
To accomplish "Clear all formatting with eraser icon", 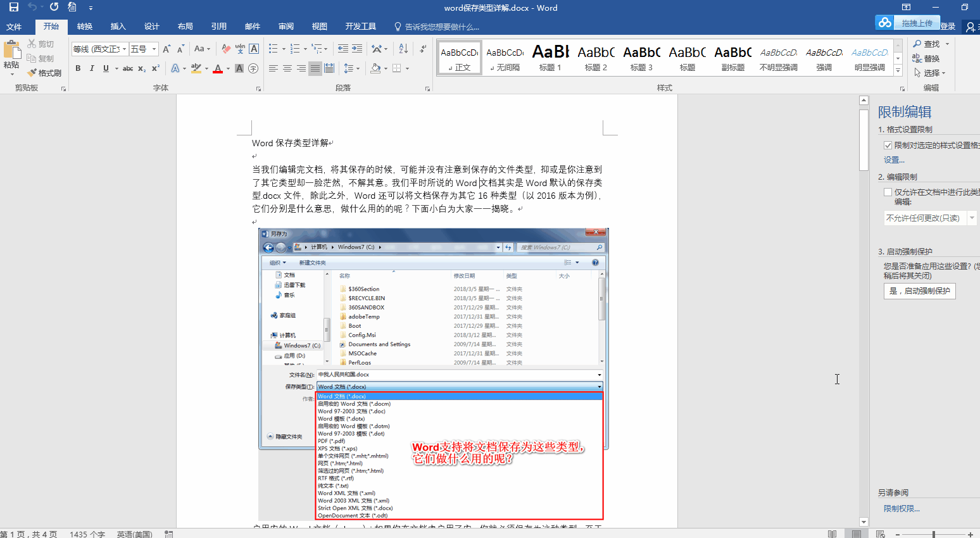I will (226, 49).
